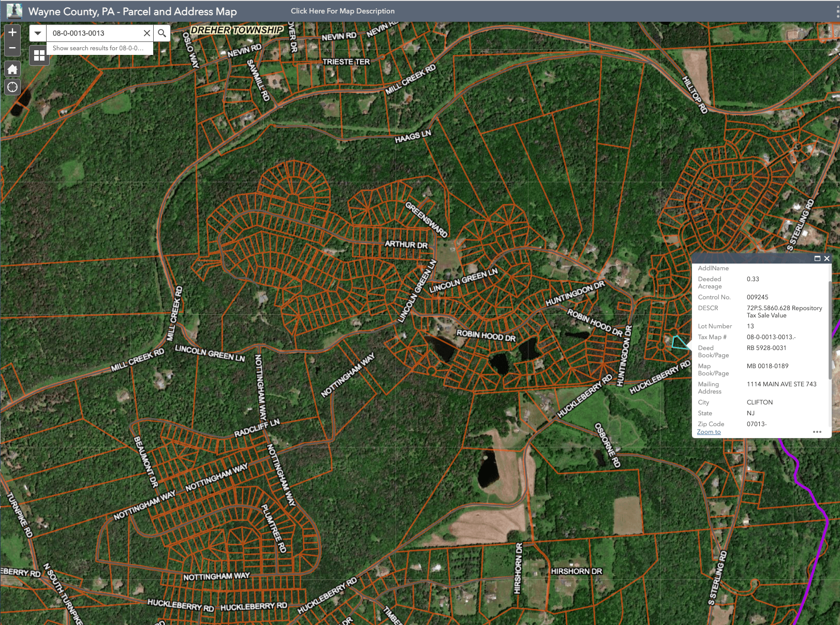Screen dimensions: 840x625
Task: Click the DESCR Repository Tax Sale Value text
Action: coord(784,312)
